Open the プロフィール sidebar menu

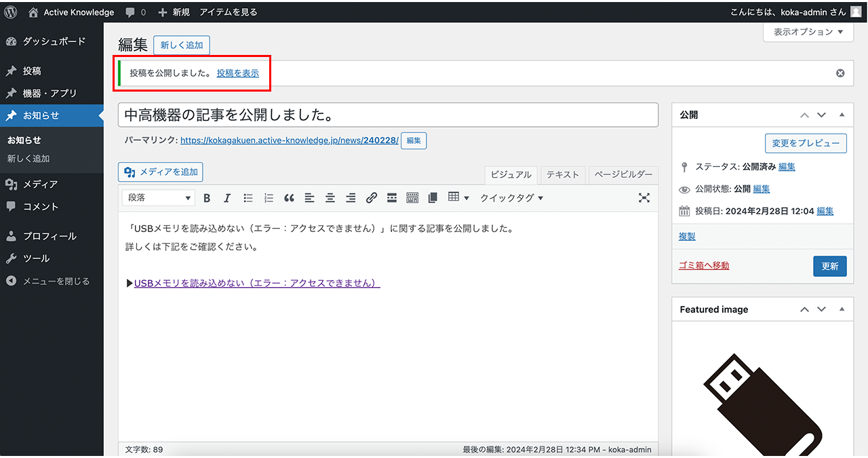[52, 237]
